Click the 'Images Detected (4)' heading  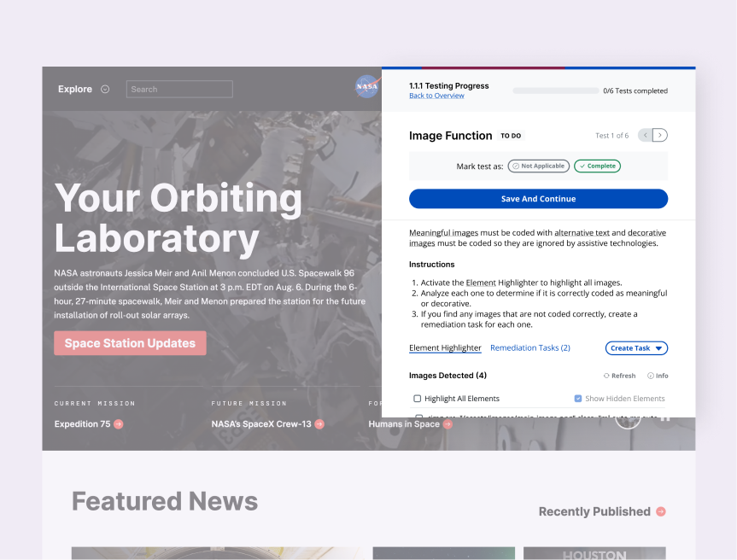(x=447, y=376)
